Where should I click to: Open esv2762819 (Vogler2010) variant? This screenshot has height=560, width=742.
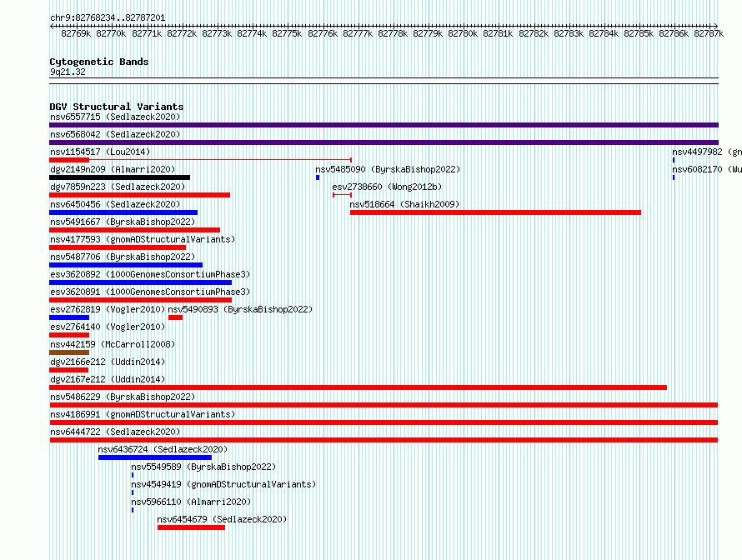pos(108,309)
